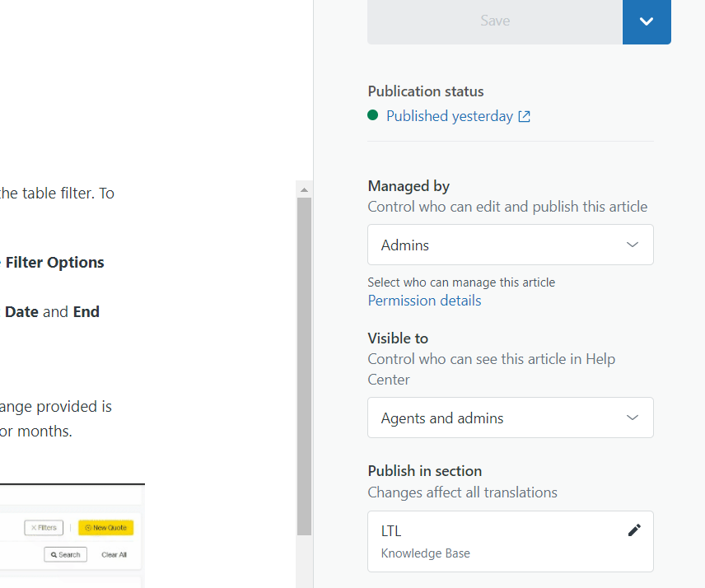
Task: Open the blue save options dropdown arrow
Action: click(x=647, y=21)
